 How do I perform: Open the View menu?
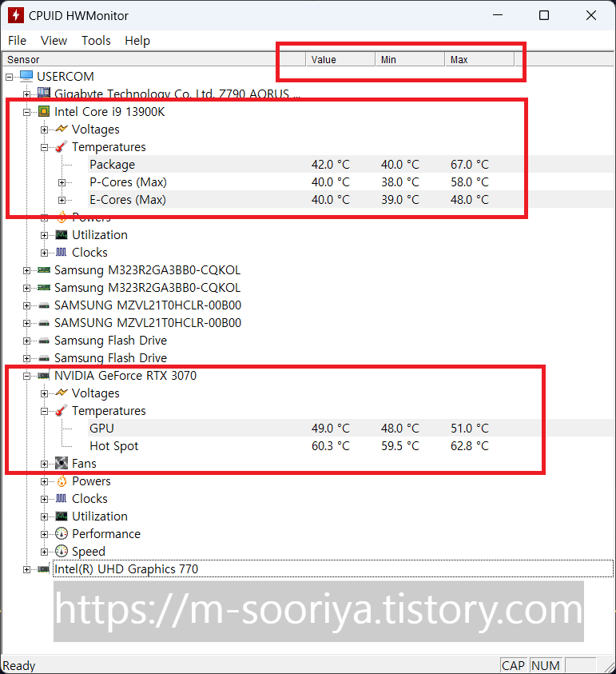[54, 41]
